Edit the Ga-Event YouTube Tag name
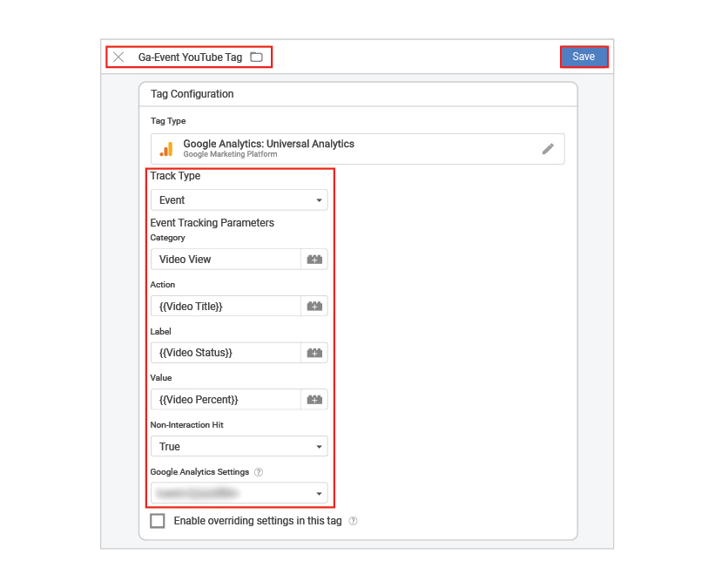Viewport: 715px width, 588px height. (x=190, y=57)
